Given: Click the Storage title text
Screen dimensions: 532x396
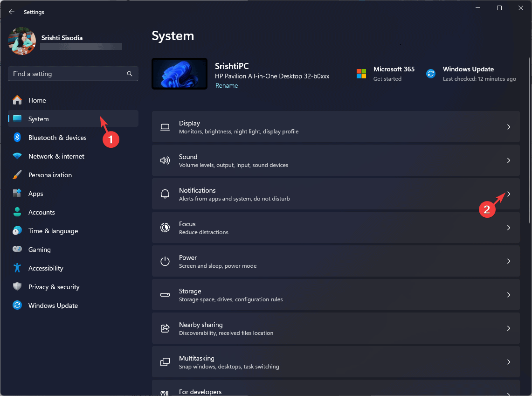Looking at the screenshot, I should (x=190, y=291).
